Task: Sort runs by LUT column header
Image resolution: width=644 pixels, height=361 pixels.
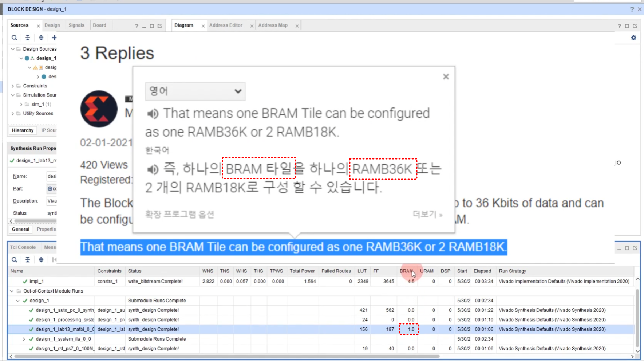Action: pyautogui.click(x=362, y=271)
